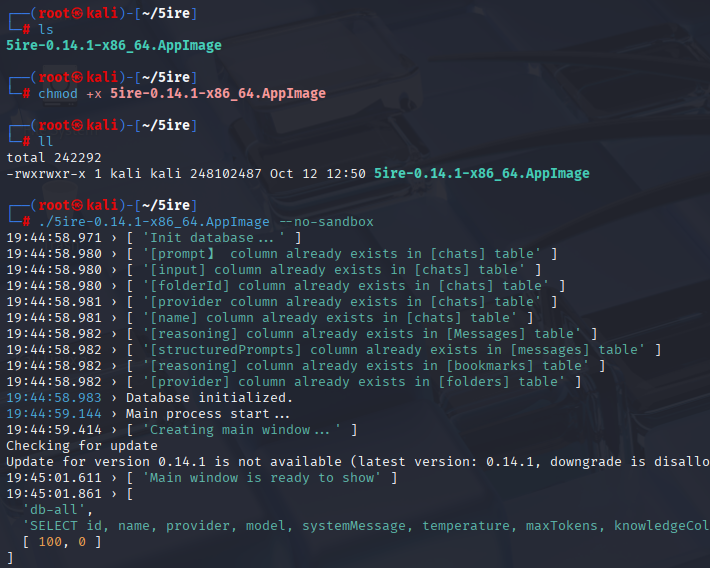Click the 'ls' command on the first prompt

[x=46, y=29]
